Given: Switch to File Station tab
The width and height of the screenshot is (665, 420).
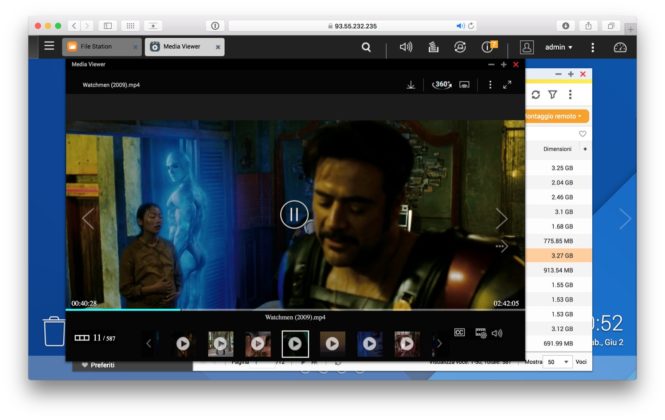Looking at the screenshot, I should [102, 47].
